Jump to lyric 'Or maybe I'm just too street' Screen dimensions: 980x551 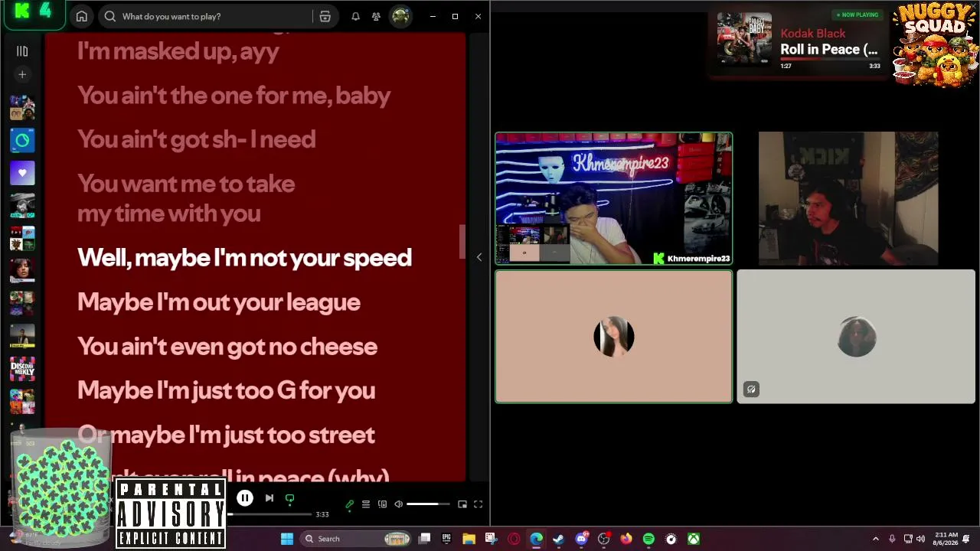pos(227,435)
